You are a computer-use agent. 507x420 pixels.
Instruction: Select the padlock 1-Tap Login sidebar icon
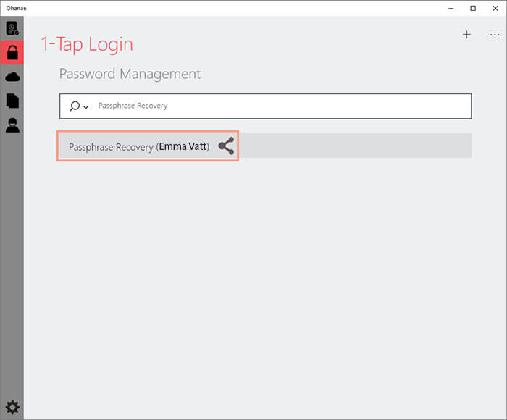tap(12, 52)
